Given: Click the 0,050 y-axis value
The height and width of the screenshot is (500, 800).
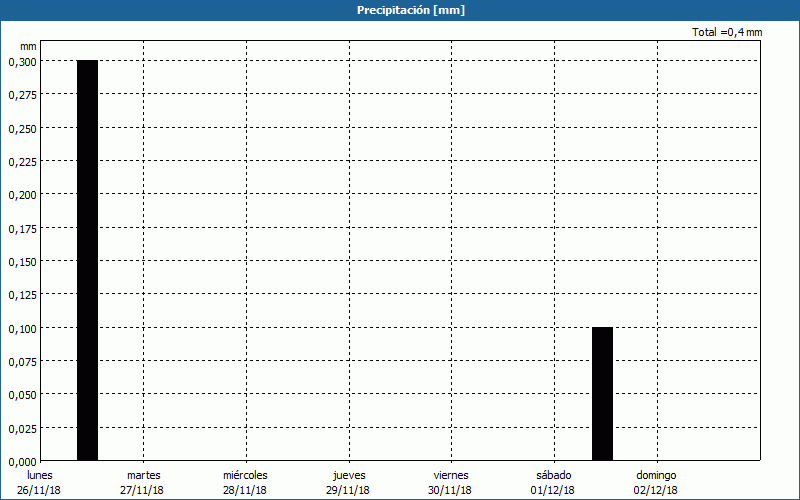Looking at the screenshot, I should (x=23, y=395).
